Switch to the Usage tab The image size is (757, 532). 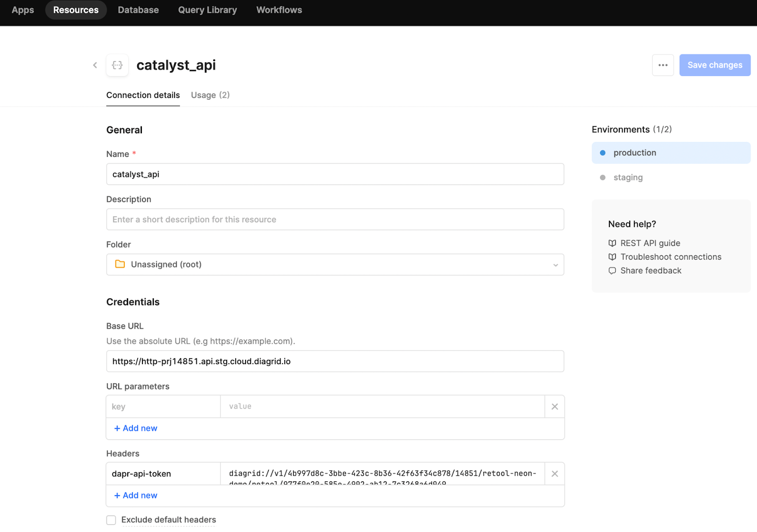tap(210, 95)
